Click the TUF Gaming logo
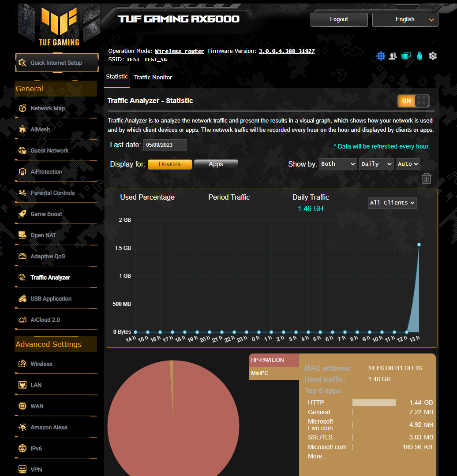The image size is (457, 476). tap(59, 27)
